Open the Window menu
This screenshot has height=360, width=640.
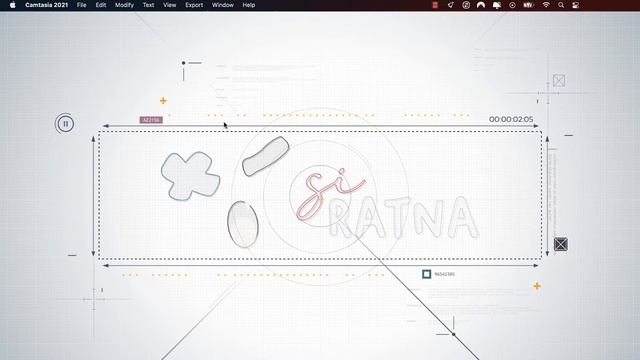222,5
